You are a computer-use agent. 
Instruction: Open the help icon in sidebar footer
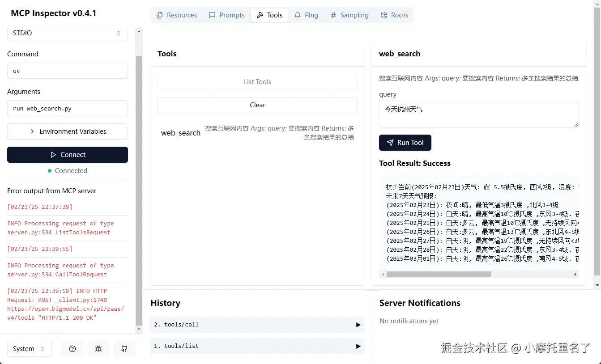pyautogui.click(x=72, y=349)
